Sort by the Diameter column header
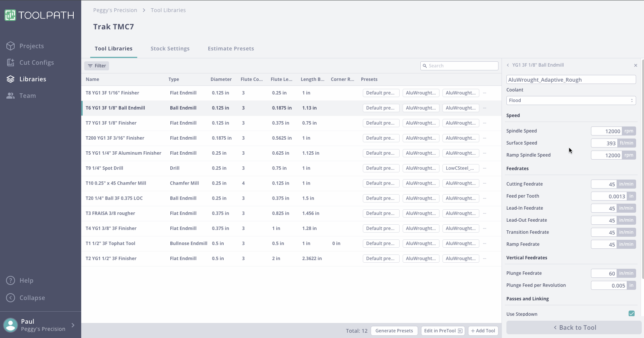This screenshot has height=338, width=644. (221, 79)
